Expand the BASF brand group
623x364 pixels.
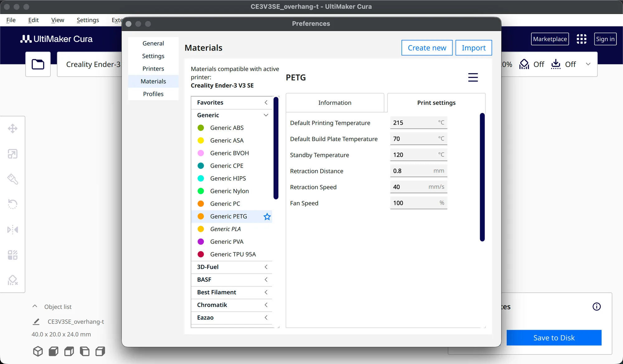click(x=231, y=280)
